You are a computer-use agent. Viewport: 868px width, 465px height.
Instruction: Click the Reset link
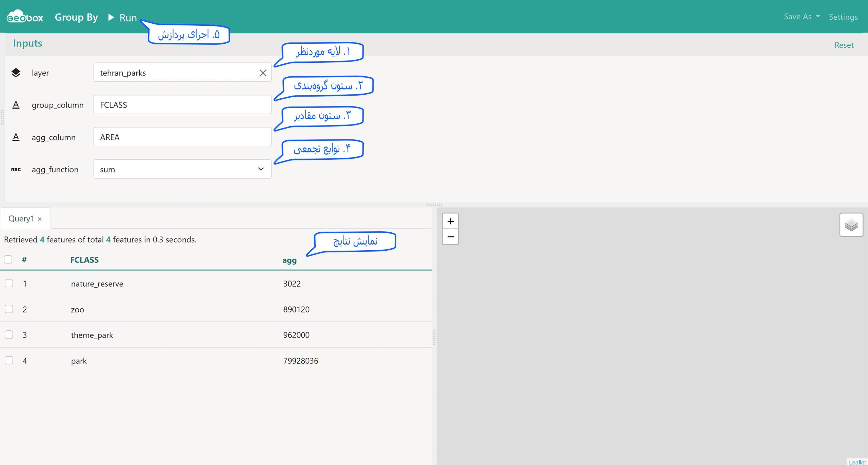(x=844, y=45)
